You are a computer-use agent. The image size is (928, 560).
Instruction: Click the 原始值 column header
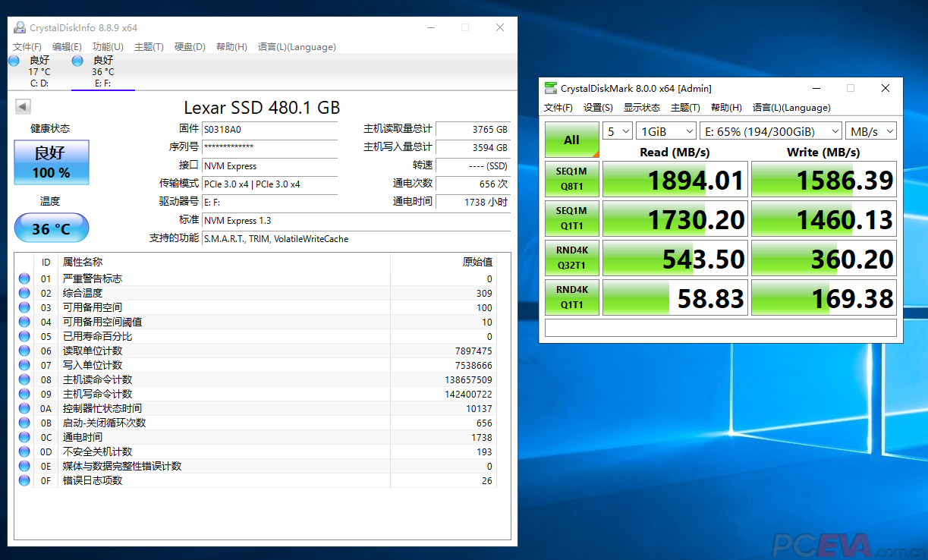coord(443,263)
